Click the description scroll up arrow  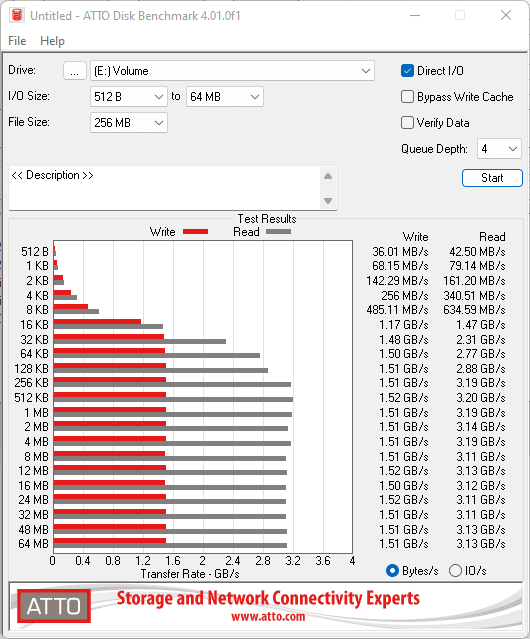[328, 176]
